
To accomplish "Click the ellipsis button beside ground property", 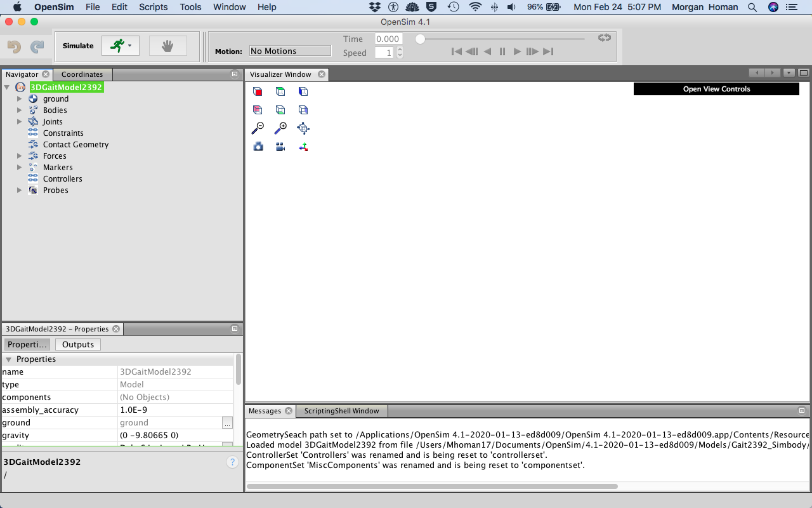I will pos(227,423).
